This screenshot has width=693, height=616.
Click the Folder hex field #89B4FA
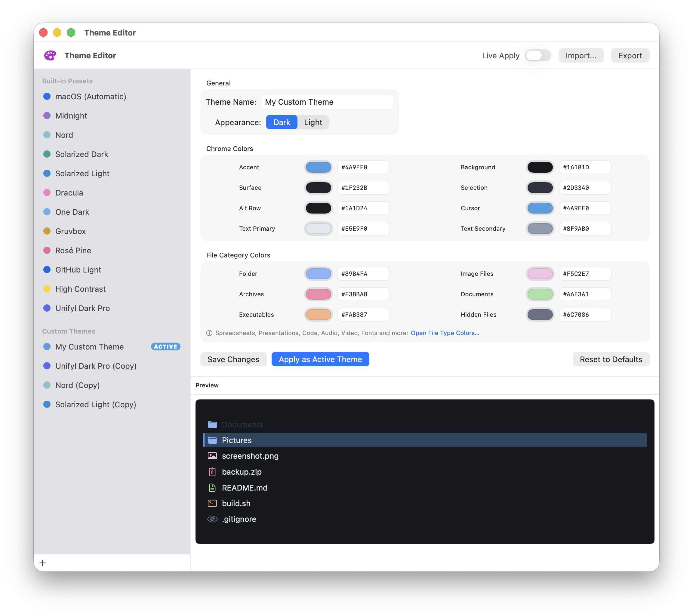(x=363, y=274)
